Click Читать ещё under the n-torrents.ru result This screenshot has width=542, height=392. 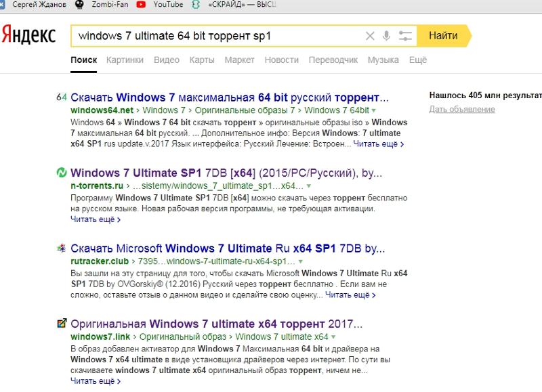[x=96, y=219]
